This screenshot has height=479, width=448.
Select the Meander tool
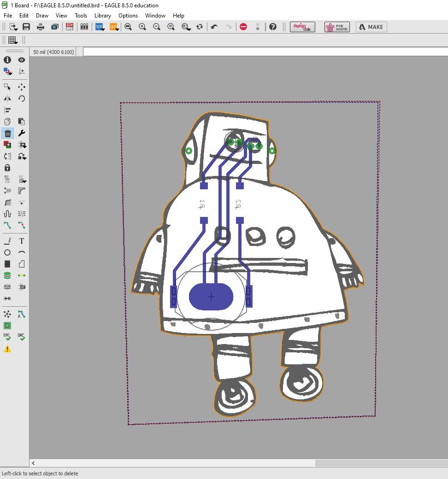[x=7, y=214]
